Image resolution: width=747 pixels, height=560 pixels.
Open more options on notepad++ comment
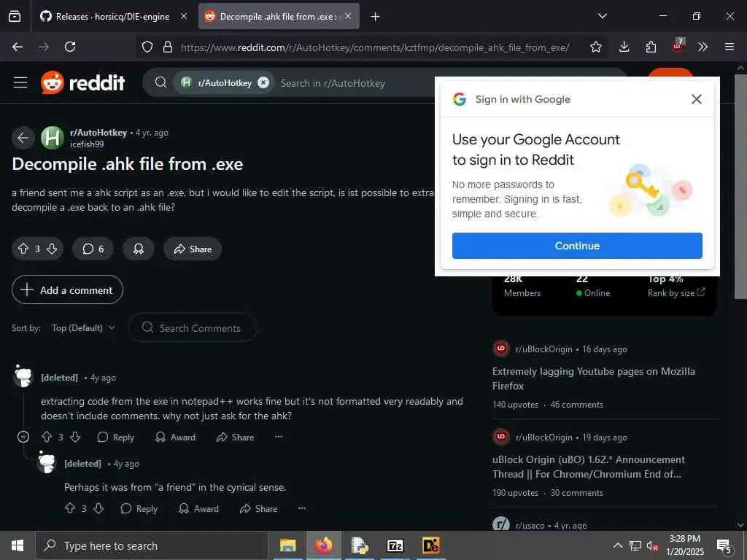[x=279, y=437]
